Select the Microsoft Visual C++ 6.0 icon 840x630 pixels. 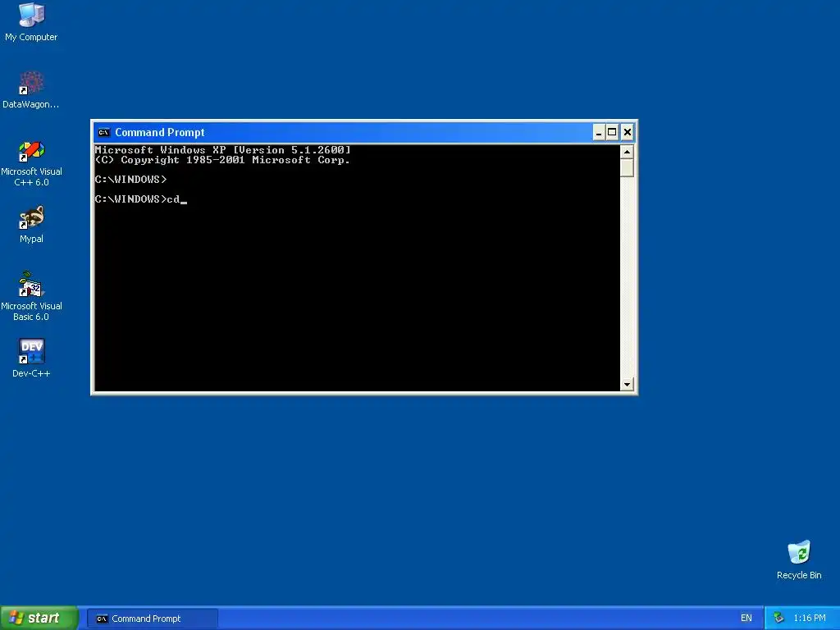click(x=31, y=163)
